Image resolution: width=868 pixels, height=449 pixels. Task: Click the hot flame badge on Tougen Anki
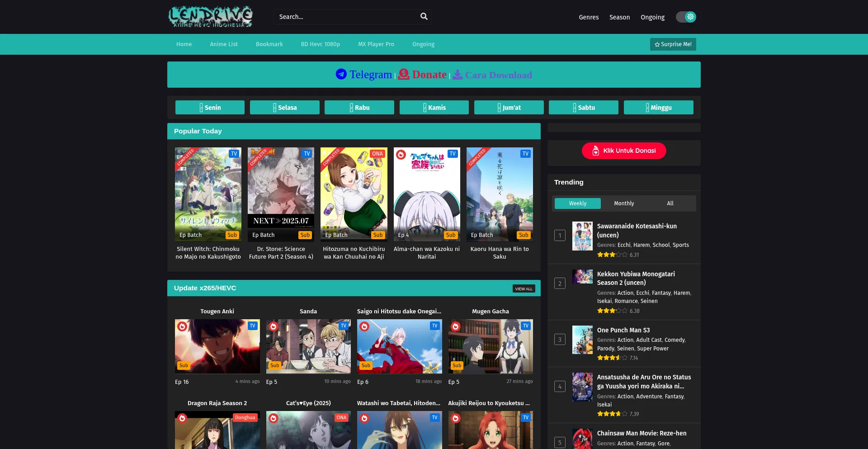182,326
